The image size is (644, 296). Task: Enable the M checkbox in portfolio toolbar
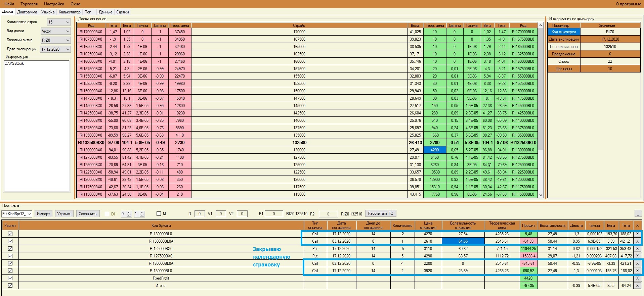click(x=159, y=214)
